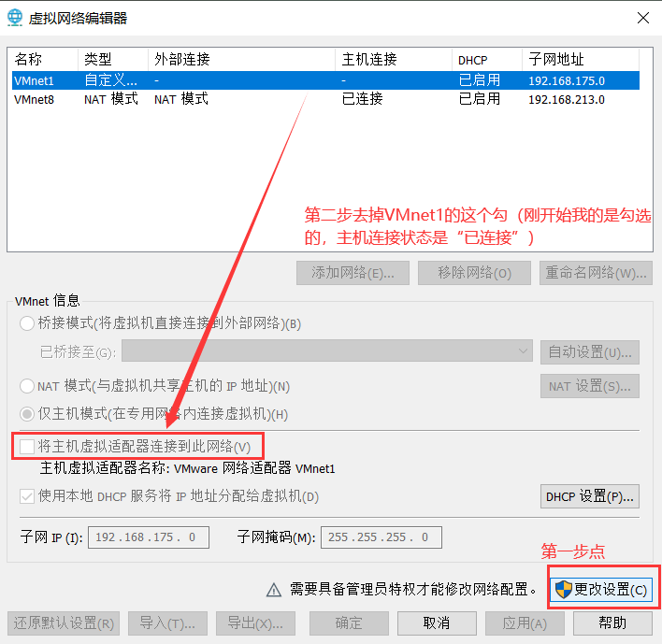
Task: Click the 子网掩码 input field
Action: point(381,537)
